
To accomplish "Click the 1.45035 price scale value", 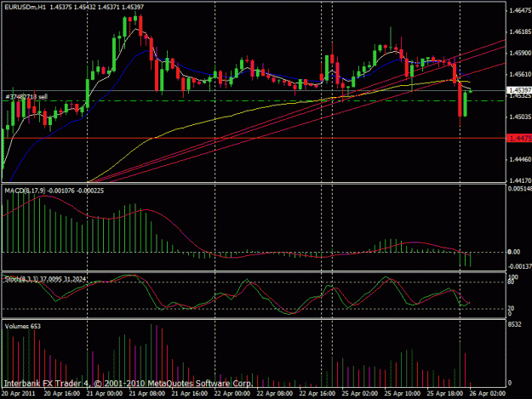I will tap(520, 117).
